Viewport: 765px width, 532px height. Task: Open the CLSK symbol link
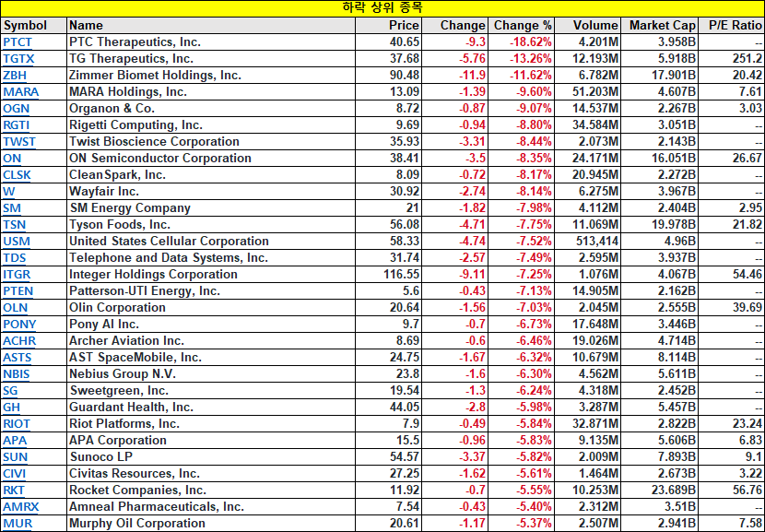coord(18,175)
